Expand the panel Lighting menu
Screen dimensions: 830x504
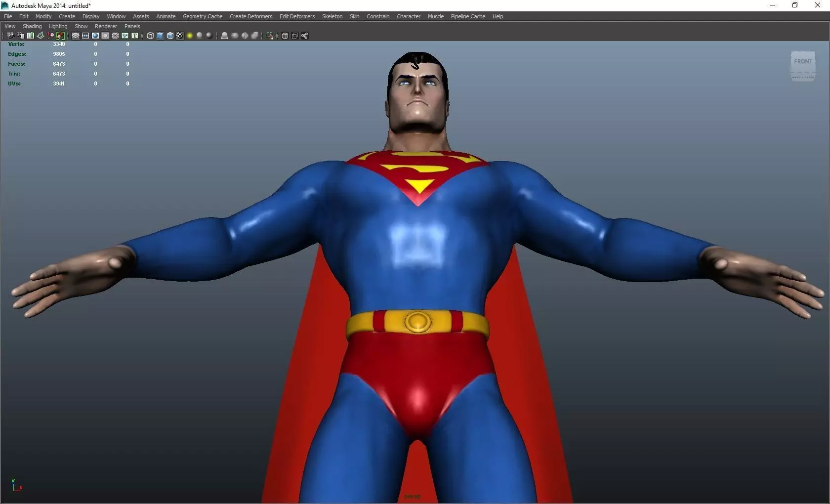pos(58,26)
